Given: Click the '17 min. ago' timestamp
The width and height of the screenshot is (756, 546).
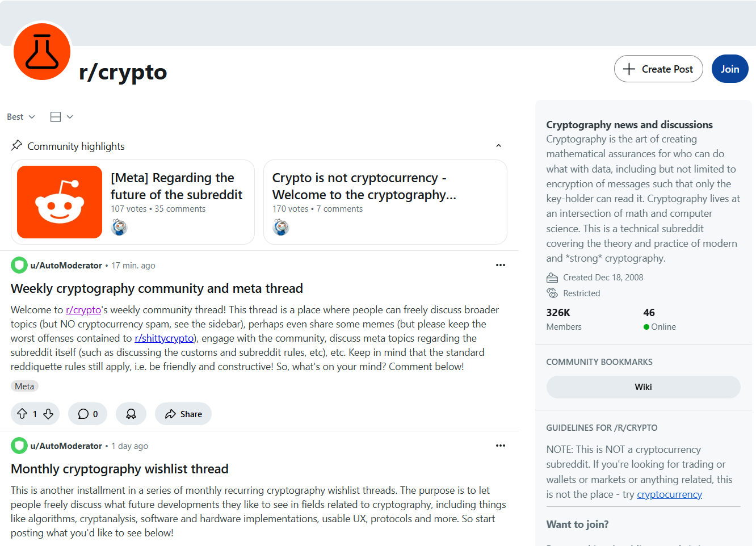Looking at the screenshot, I should (x=133, y=265).
